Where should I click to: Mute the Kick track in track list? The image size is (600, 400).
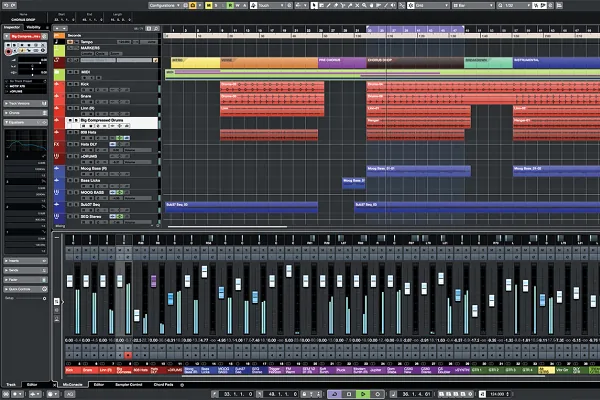point(70,84)
